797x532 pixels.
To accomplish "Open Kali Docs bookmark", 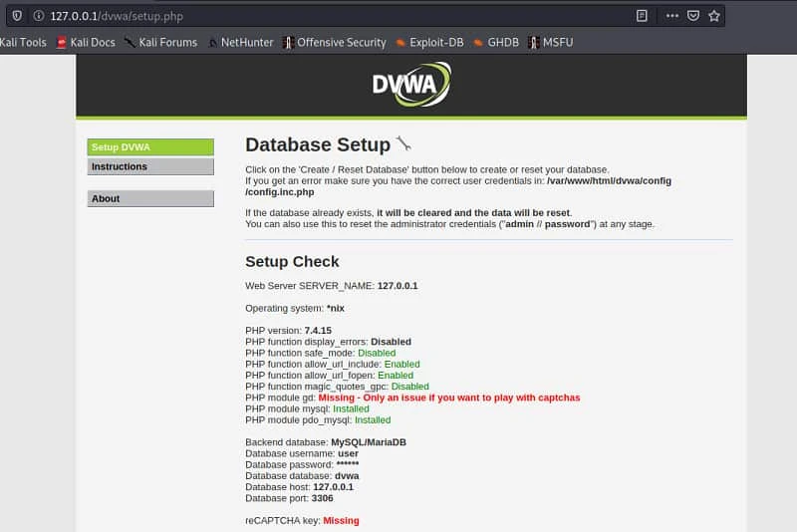I will (x=86, y=43).
